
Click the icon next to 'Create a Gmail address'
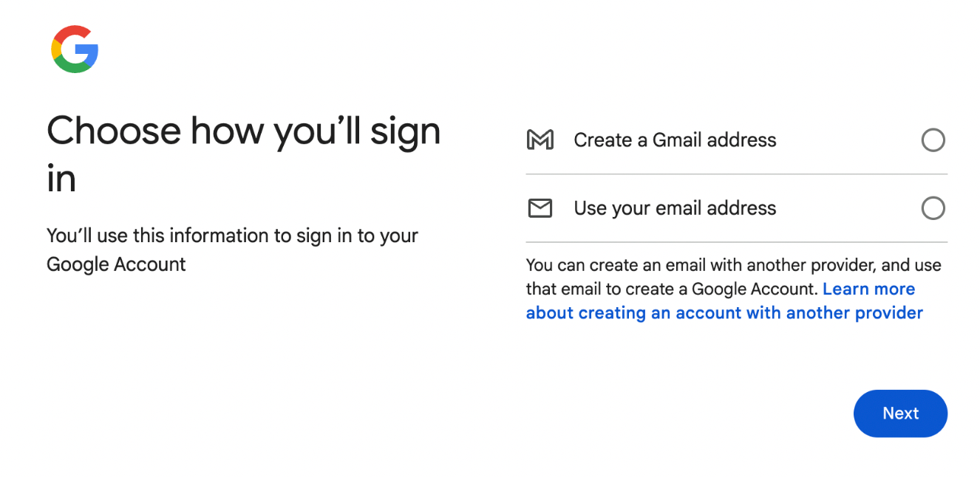[540, 140]
